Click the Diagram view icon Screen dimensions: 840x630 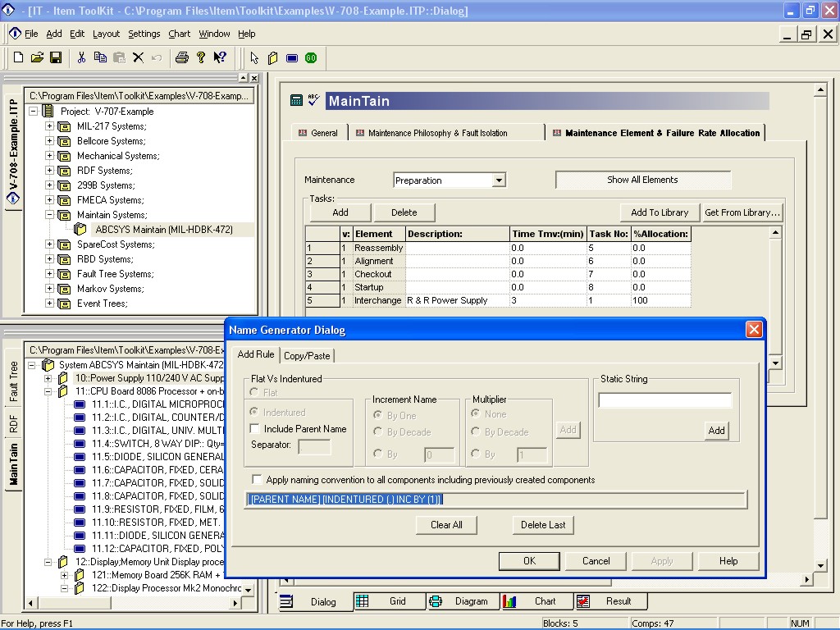coord(436,601)
